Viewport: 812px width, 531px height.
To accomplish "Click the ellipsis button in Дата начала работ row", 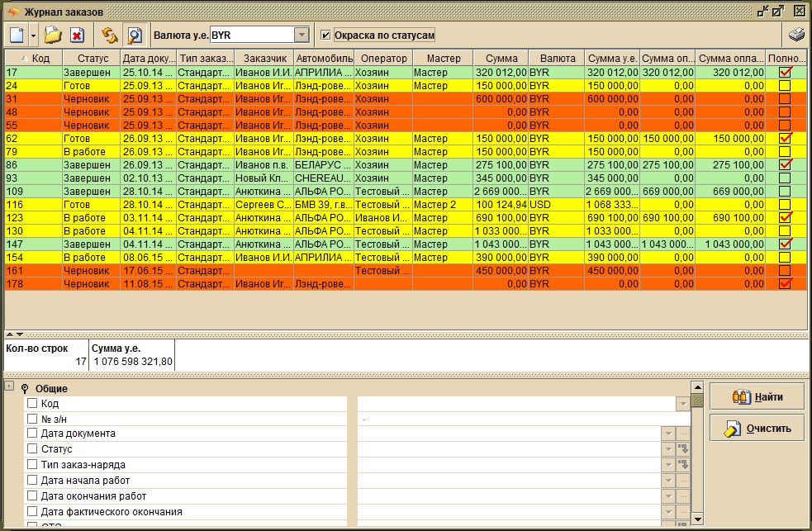I will point(683,481).
